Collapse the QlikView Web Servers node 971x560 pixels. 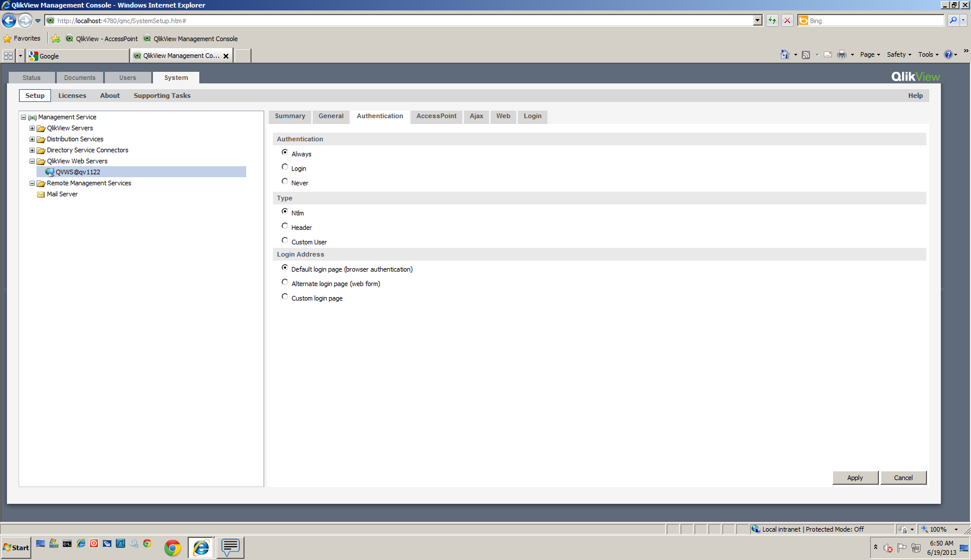pyautogui.click(x=32, y=161)
